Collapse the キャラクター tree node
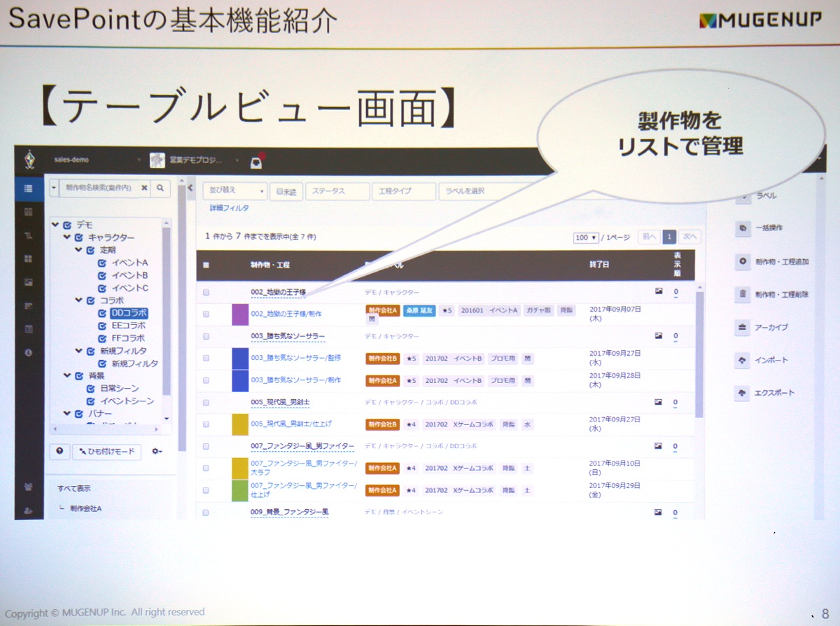The height and width of the screenshot is (626, 840). point(68,238)
